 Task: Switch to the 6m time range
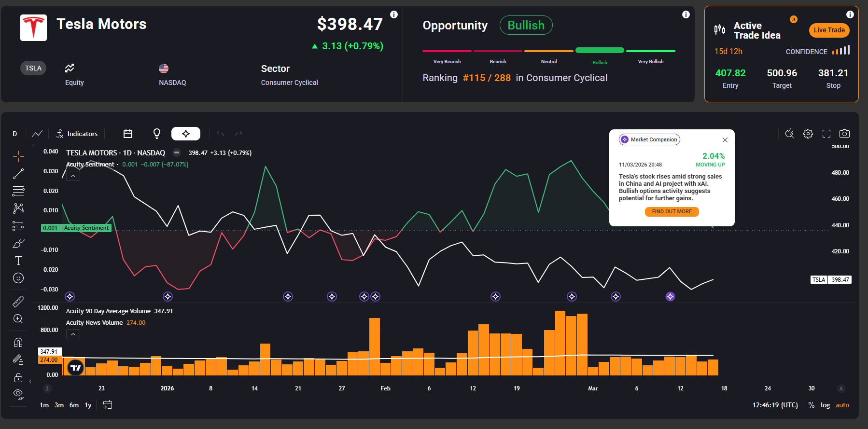[74, 405]
